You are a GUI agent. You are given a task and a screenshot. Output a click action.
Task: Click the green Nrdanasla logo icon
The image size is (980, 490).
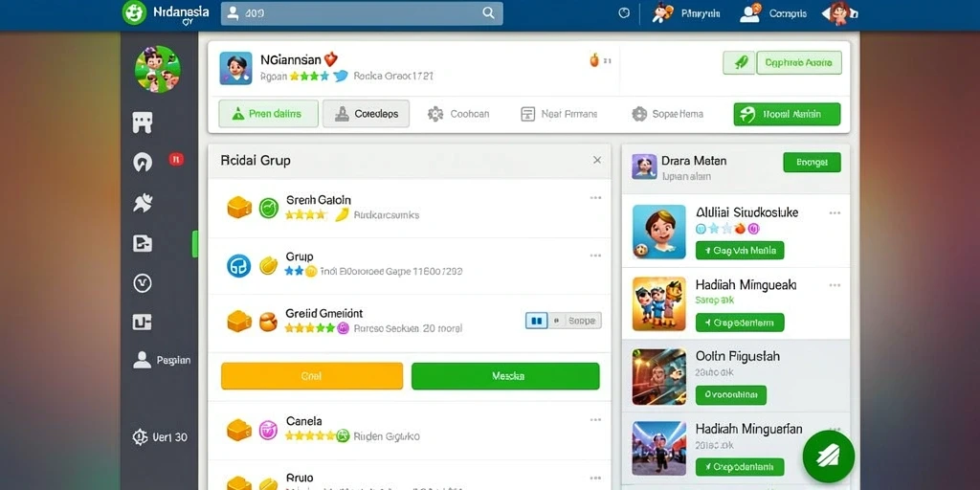pyautogui.click(x=134, y=12)
